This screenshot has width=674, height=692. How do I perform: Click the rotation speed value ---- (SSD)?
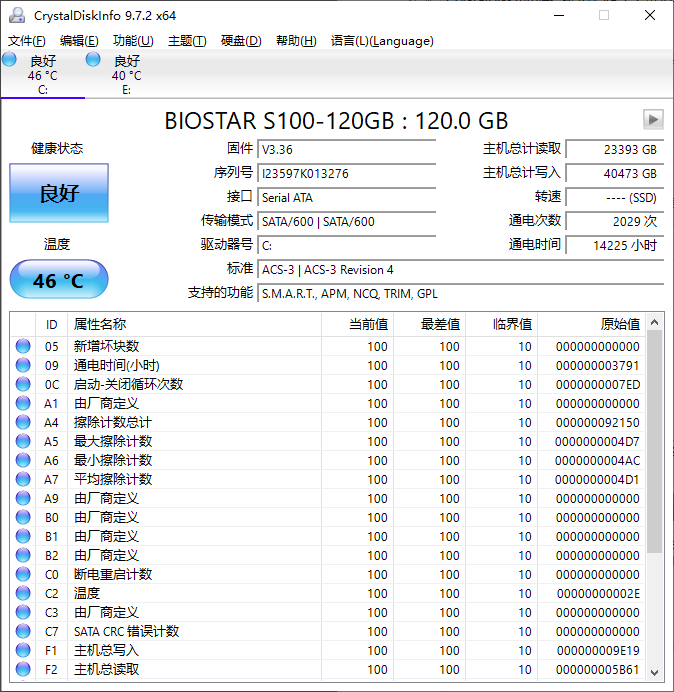click(x=615, y=198)
